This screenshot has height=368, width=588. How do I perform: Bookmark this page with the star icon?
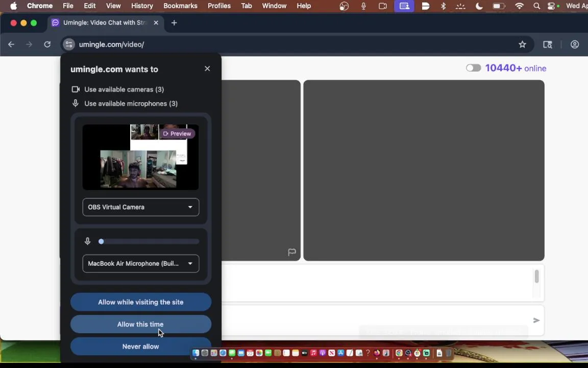522,44
